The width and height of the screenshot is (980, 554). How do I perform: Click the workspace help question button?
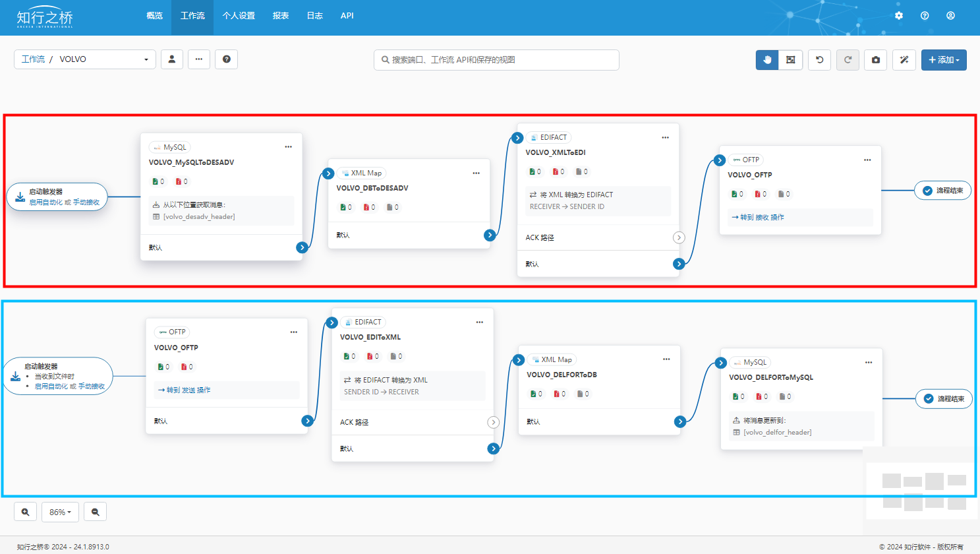[227, 59]
